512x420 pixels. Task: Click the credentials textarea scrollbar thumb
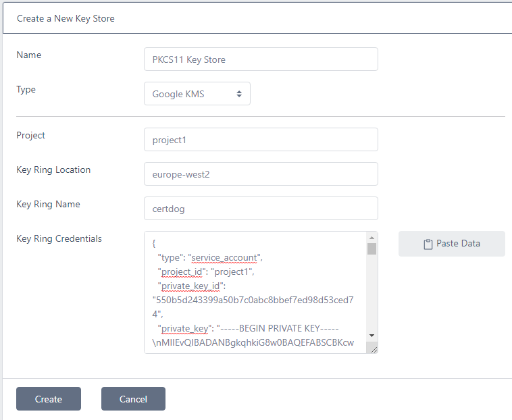tap(372, 248)
